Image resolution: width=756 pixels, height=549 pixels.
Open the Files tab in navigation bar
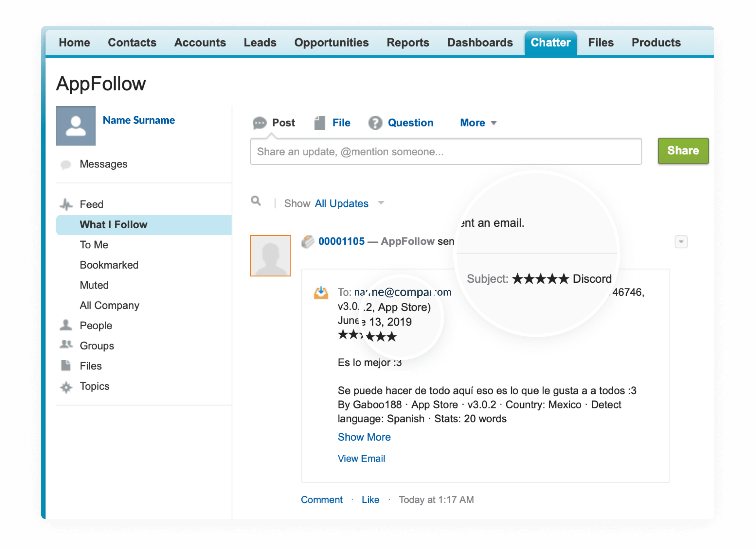click(x=601, y=43)
